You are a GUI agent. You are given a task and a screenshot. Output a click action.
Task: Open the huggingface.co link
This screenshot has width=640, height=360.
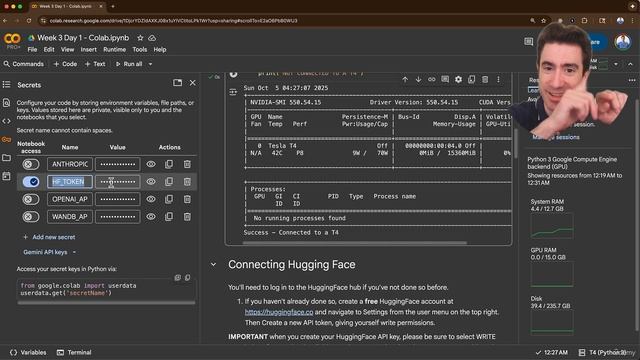pyautogui.click(x=279, y=312)
